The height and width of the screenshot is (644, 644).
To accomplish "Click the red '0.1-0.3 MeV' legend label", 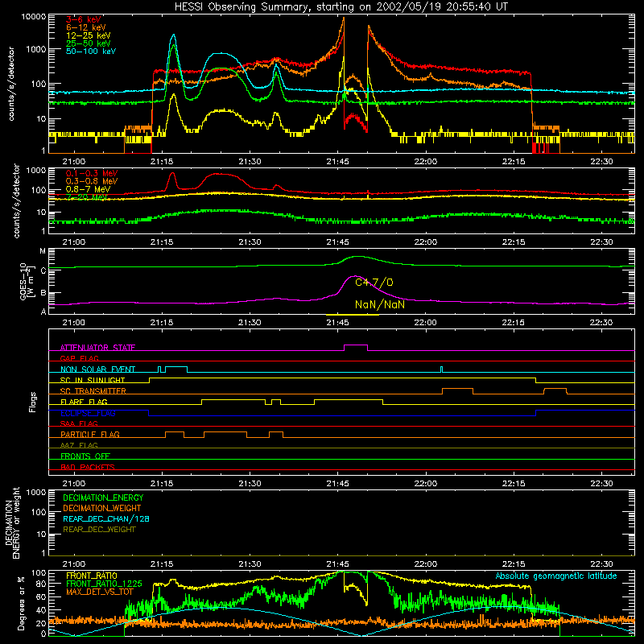I will pos(92,173).
